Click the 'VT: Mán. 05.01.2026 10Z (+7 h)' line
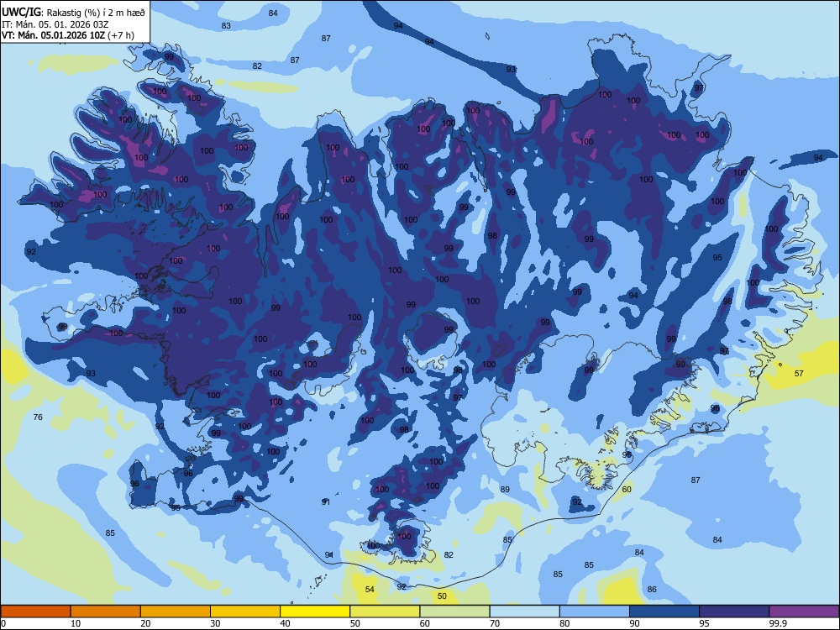This screenshot has height=630, width=840. 68,35
